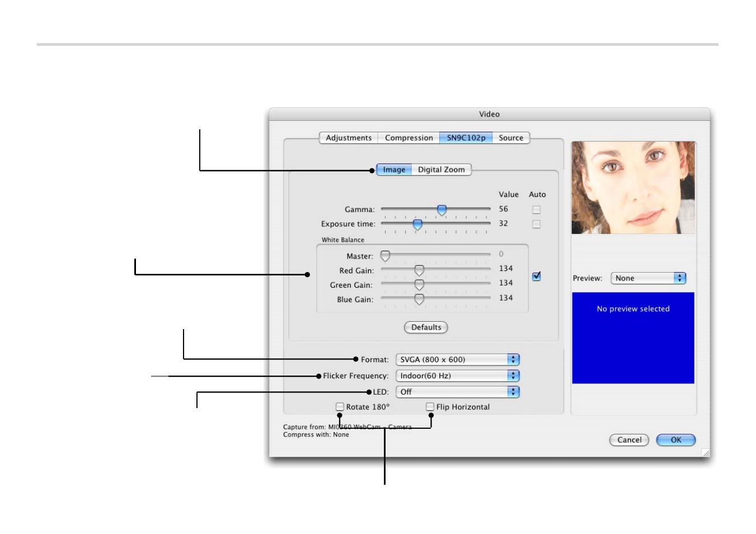Check the Flip Horizontal checkbox
Screen dimensions: 756x534
(430, 407)
